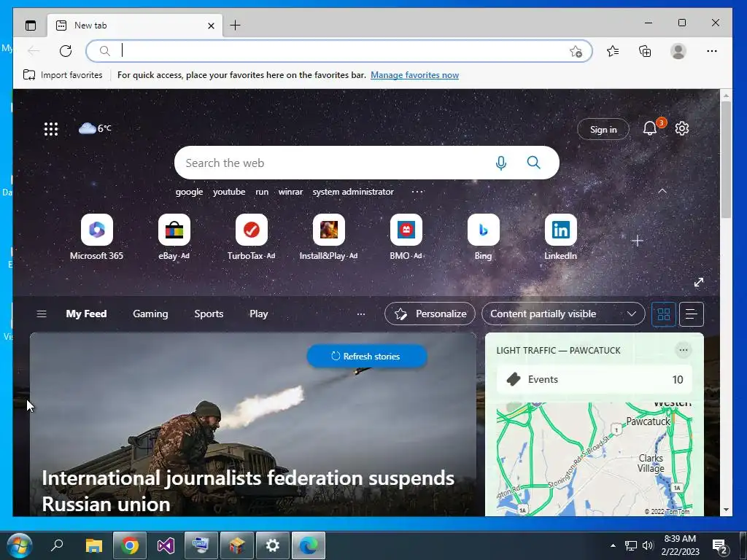The height and width of the screenshot is (560, 747).
Task: Close the New tab tab
Action: click(211, 26)
